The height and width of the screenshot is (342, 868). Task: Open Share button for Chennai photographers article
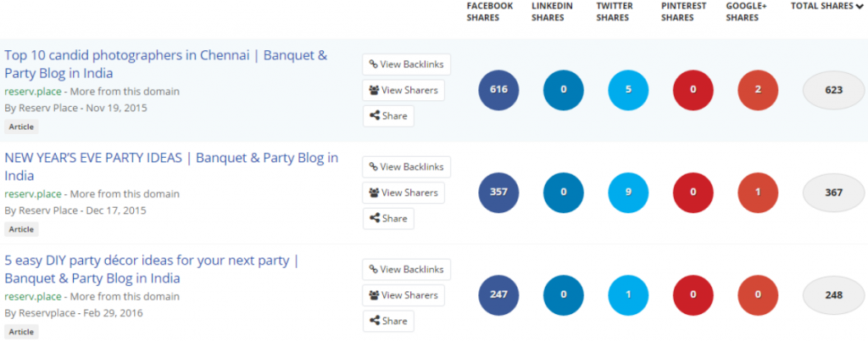click(x=388, y=116)
